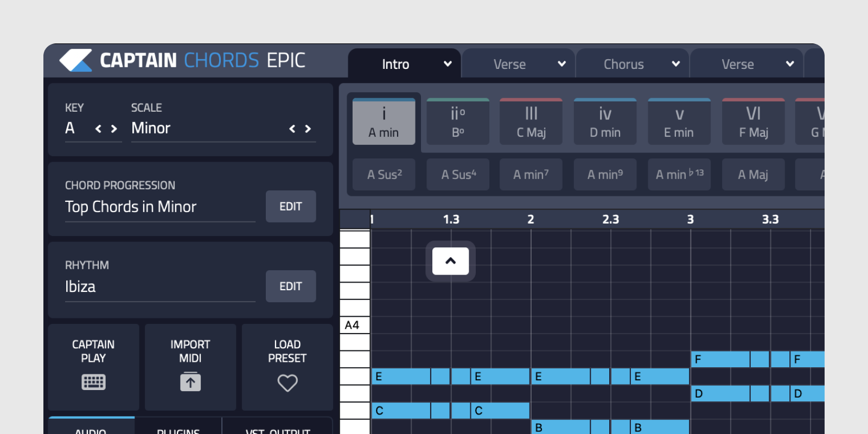
Task: Open the PLUGINS tab
Action: pyautogui.click(x=178, y=426)
